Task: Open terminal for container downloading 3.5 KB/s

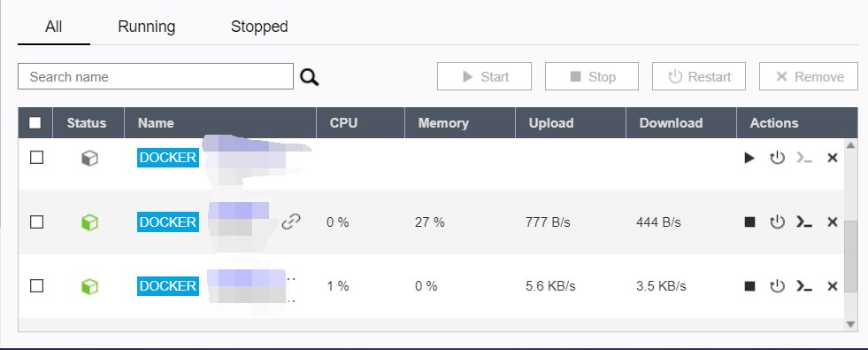Action: (x=804, y=286)
